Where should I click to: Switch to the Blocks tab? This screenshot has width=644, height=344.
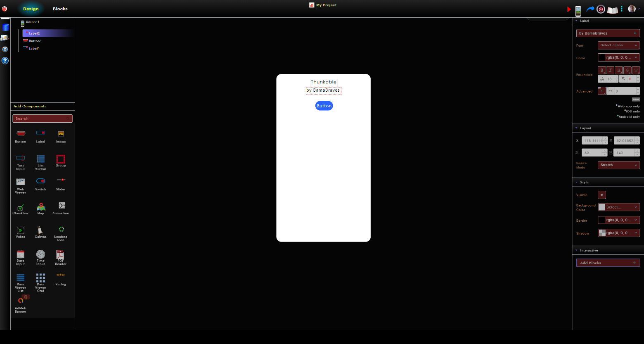pos(60,9)
